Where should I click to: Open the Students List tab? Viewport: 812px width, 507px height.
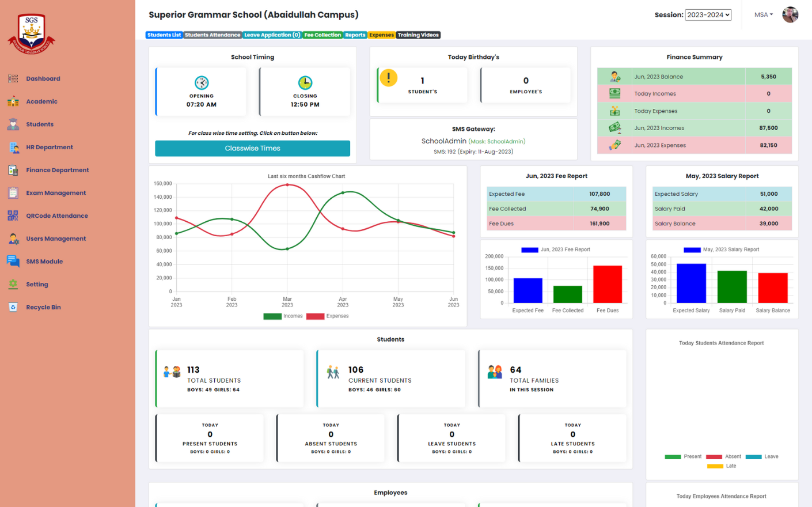164,35
